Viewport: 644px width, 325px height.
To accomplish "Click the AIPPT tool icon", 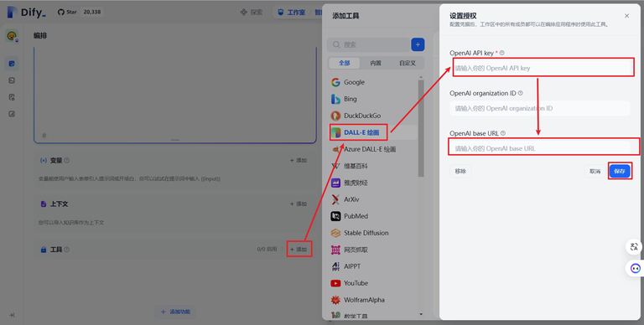I will point(335,266).
